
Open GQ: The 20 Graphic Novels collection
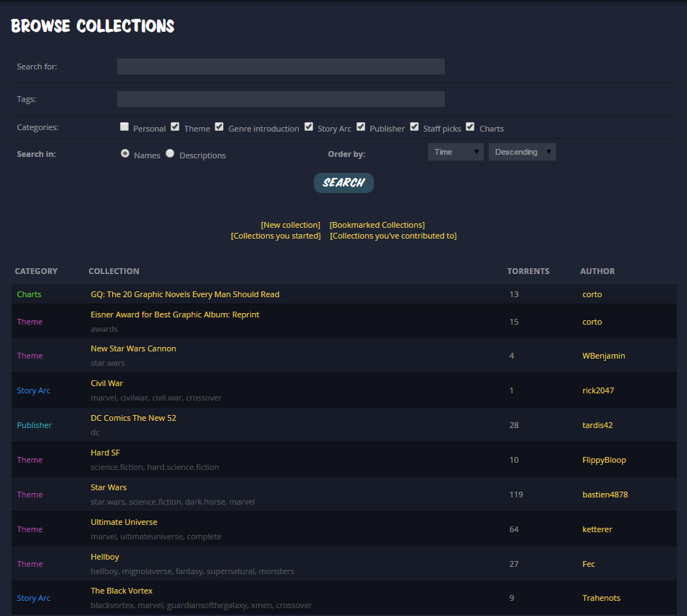click(x=185, y=294)
